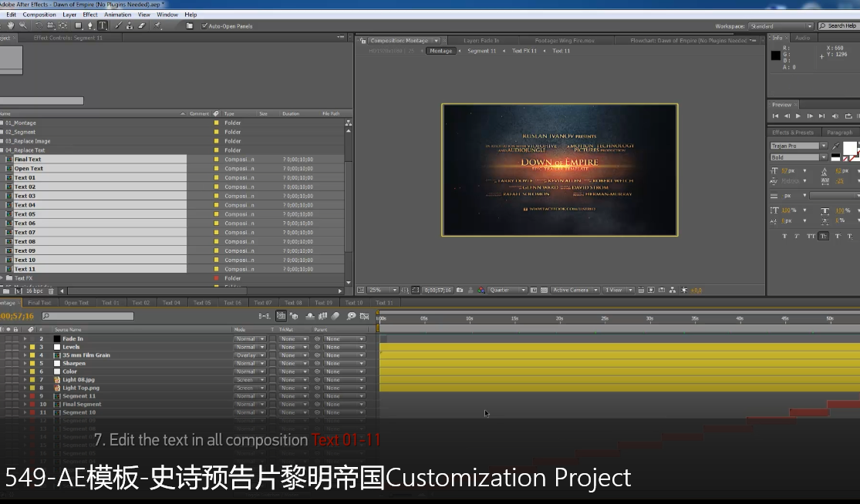Select the Eraser tool

click(142, 25)
